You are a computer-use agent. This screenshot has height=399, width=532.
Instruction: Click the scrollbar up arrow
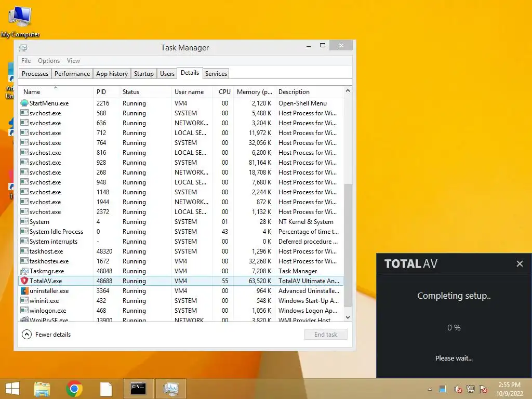tap(348, 90)
